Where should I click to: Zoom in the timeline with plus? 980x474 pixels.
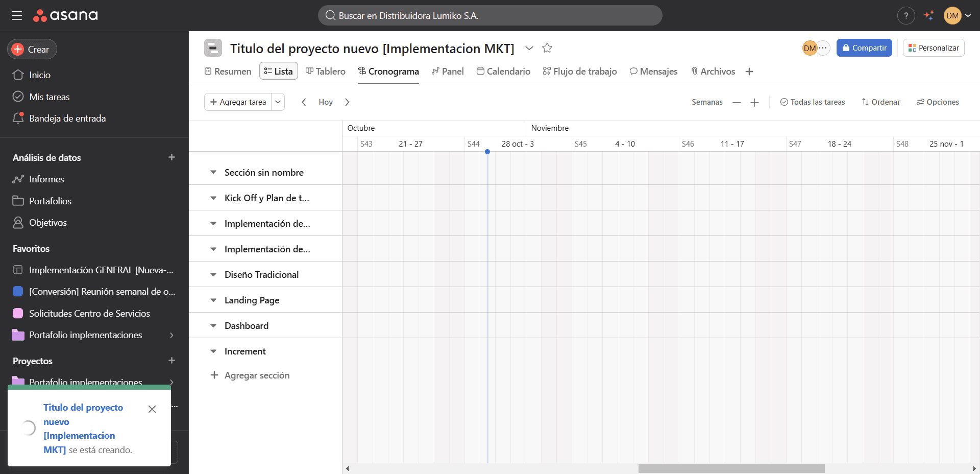tap(754, 102)
